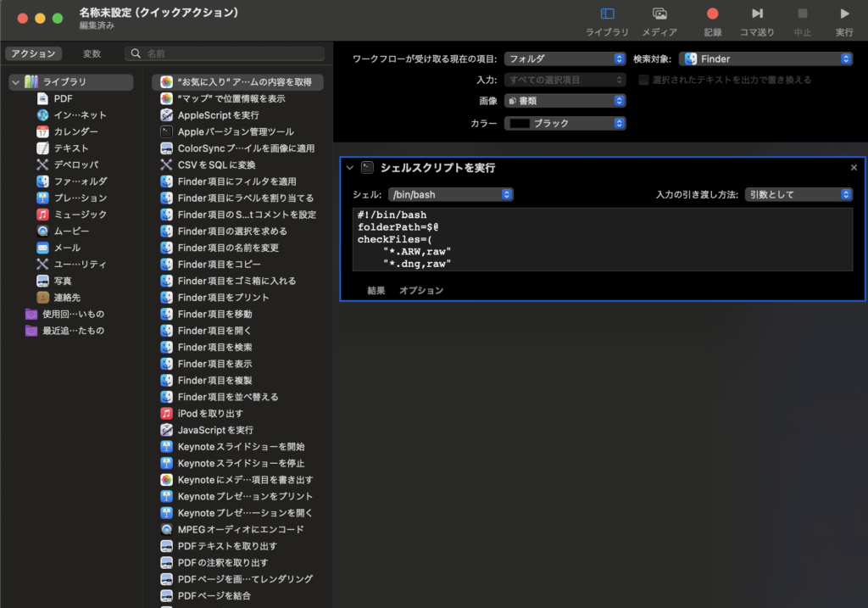Select Finder項目をゴミ箱に入れる action

point(237,281)
